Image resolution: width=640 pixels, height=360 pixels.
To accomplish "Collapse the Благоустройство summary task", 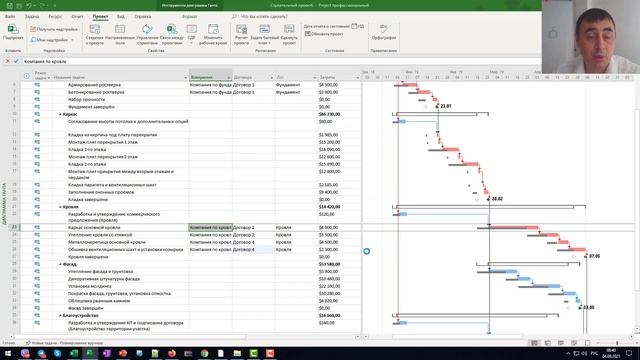I will [x=60, y=316].
